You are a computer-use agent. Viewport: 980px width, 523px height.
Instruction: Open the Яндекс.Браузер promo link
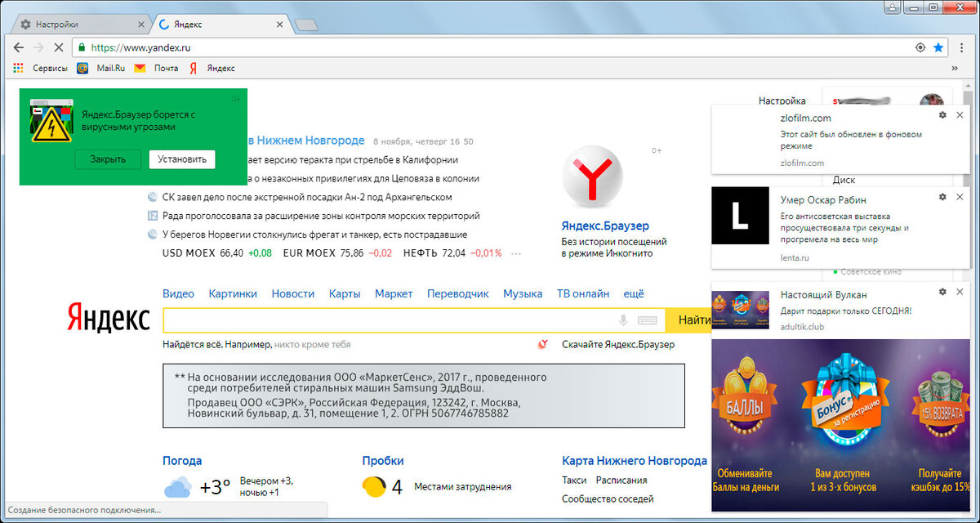point(605,226)
